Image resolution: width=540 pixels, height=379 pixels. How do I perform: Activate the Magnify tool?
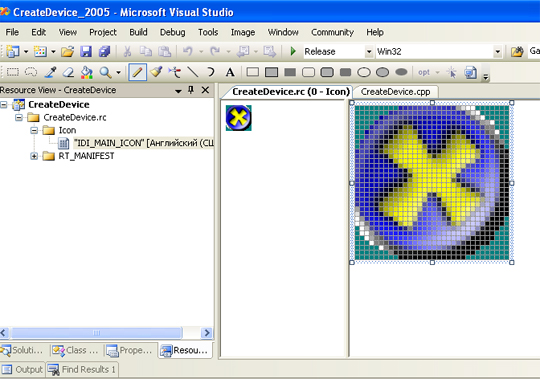tap(105, 72)
